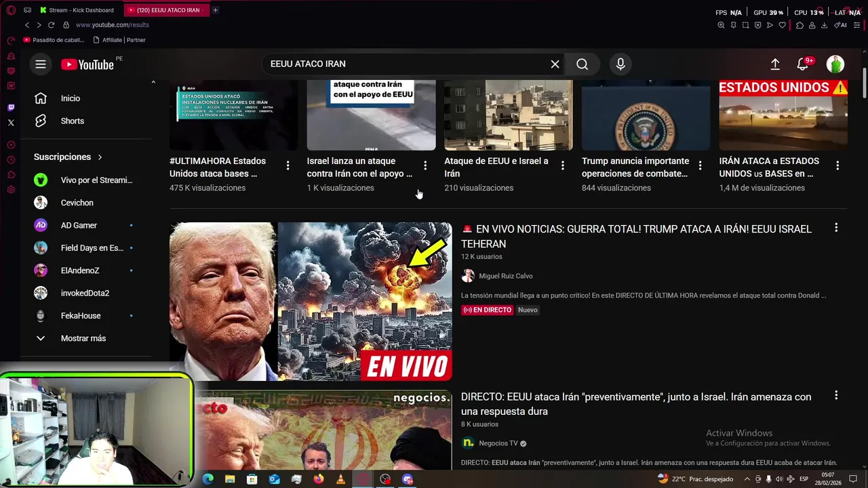Viewport: 868px width, 488px height.
Task: Open Microsoft Edge from the taskbar
Action: pos(208,479)
